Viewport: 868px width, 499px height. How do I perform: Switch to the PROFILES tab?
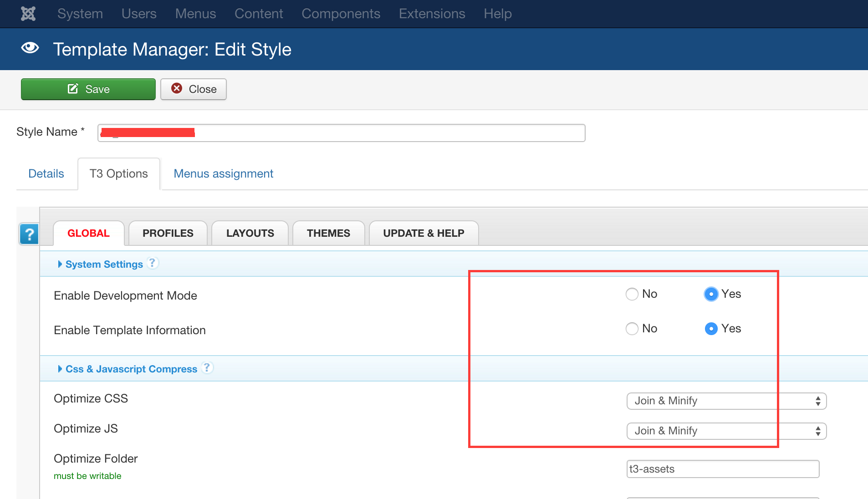[168, 233]
